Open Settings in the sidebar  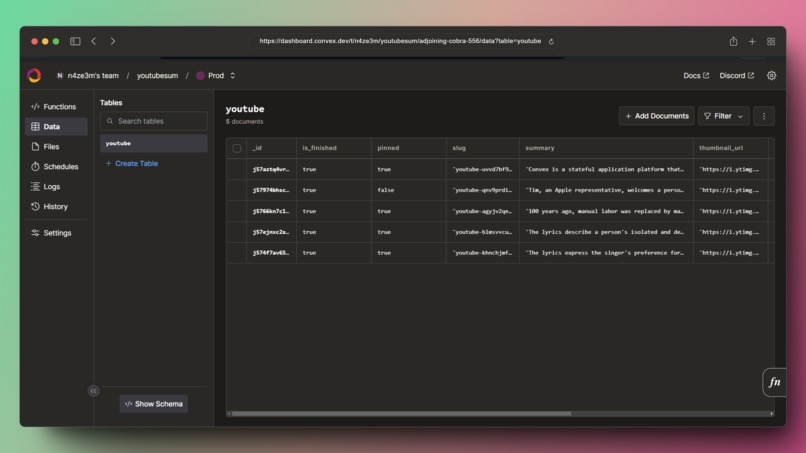tap(56, 233)
